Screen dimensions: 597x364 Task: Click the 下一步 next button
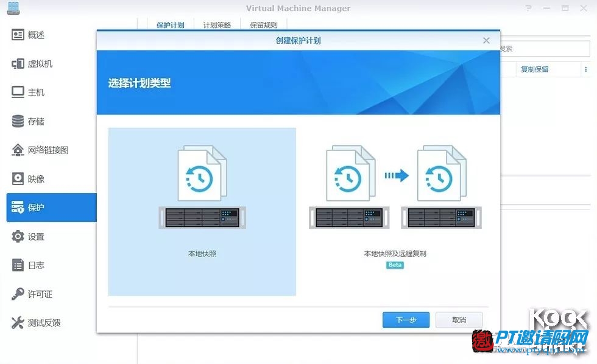[x=406, y=320]
